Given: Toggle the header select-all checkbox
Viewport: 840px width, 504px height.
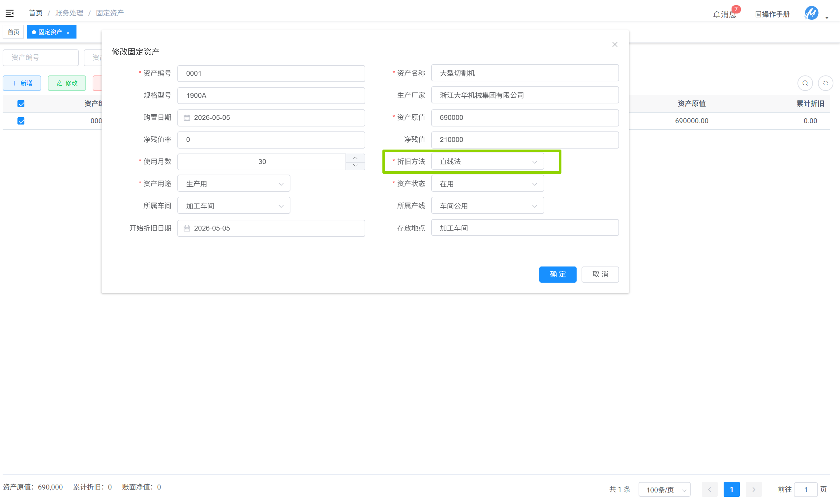Looking at the screenshot, I should click(21, 104).
